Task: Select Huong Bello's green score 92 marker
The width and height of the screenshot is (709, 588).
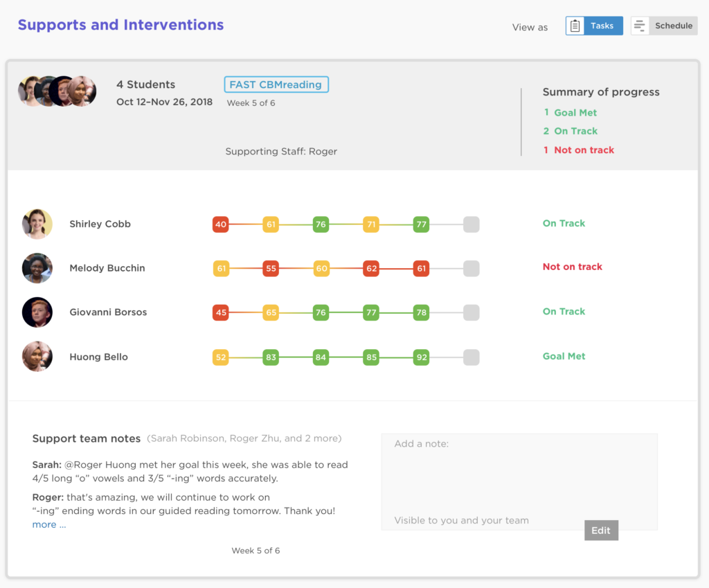Action: tap(421, 357)
